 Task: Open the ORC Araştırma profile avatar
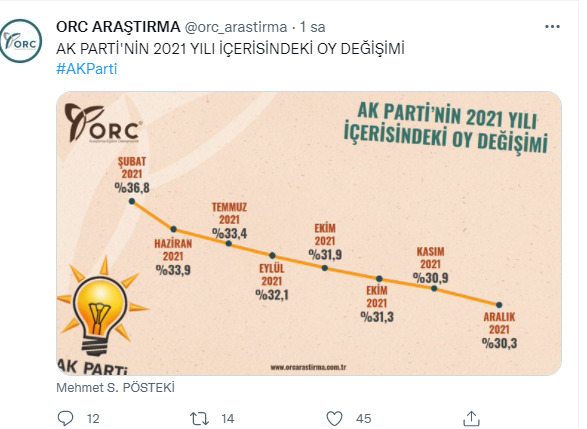(x=21, y=41)
